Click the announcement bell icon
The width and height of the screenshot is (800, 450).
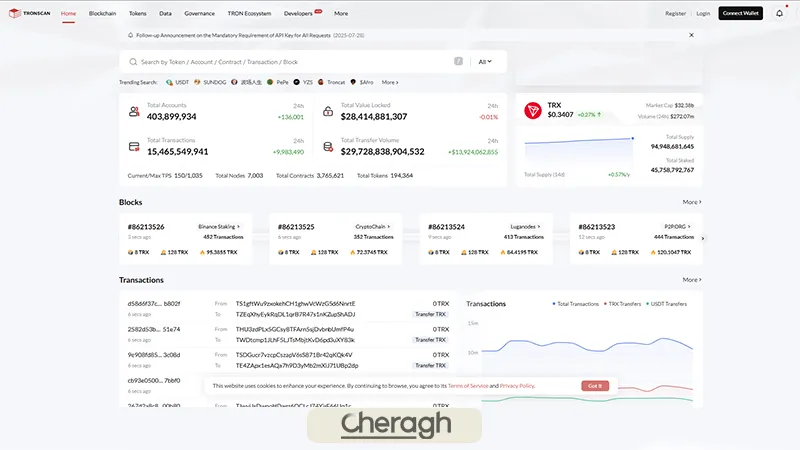coord(131,35)
